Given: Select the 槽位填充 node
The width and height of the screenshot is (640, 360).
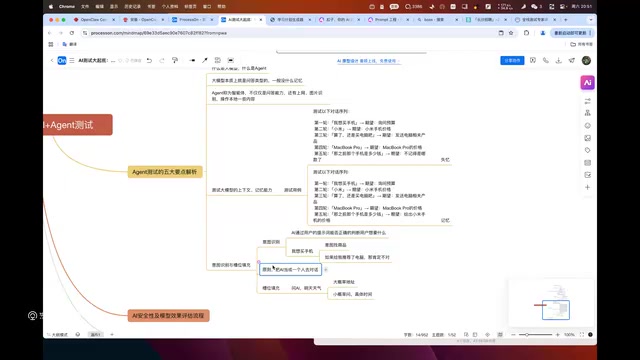Looking at the screenshot, I should coord(271,288).
